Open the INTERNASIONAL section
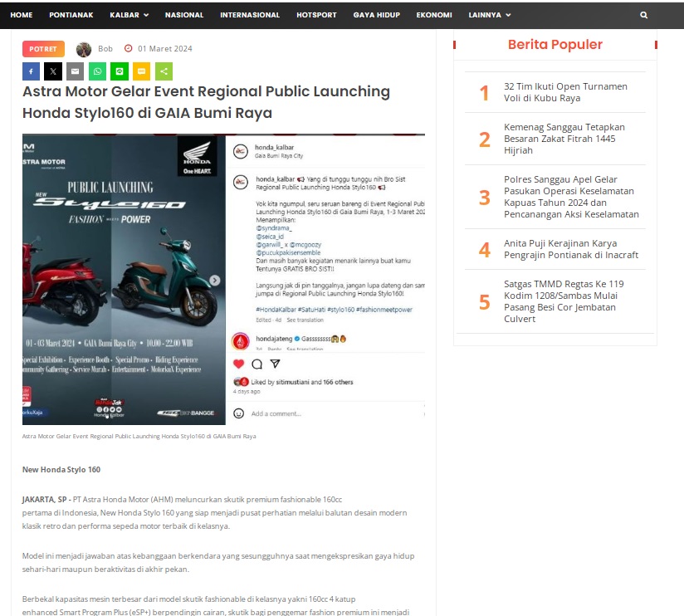684x616 pixels. [250, 15]
